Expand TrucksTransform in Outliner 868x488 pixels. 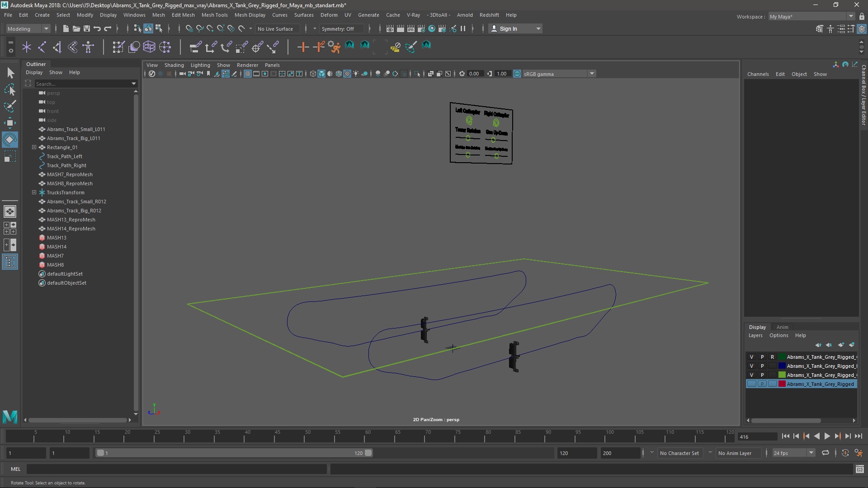click(x=34, y=192)
